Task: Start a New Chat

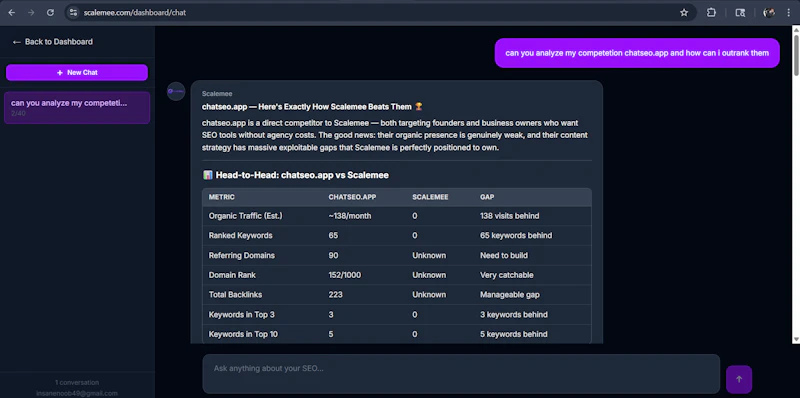Action: click(x=77, y=72)
